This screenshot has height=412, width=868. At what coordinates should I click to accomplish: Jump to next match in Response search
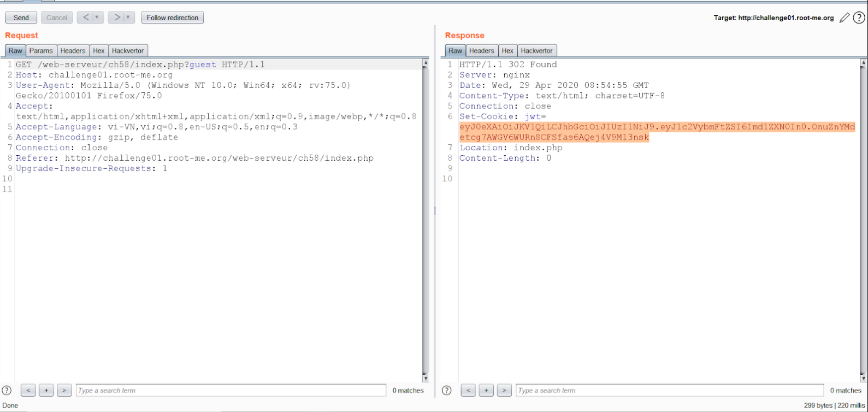(x=504, y=390)
